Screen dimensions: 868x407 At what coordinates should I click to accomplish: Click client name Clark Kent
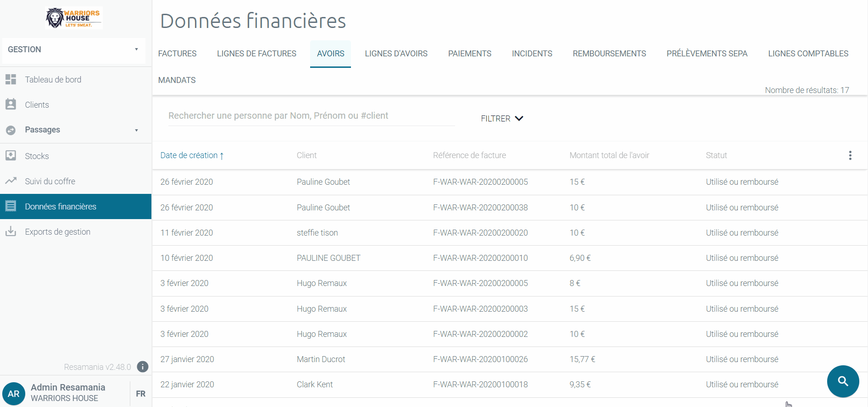point(315,385)
